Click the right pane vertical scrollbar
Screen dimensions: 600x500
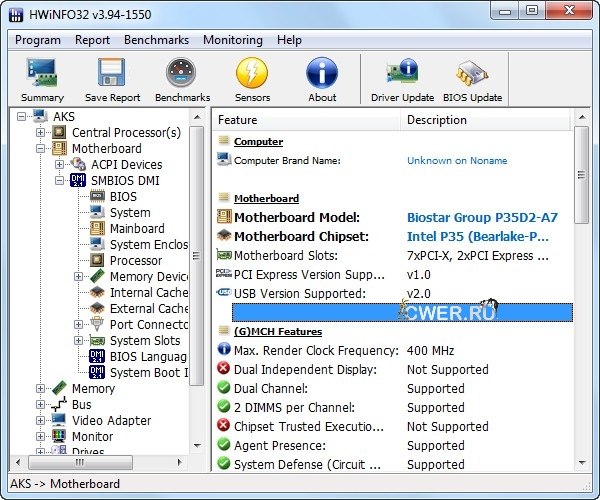582,300
